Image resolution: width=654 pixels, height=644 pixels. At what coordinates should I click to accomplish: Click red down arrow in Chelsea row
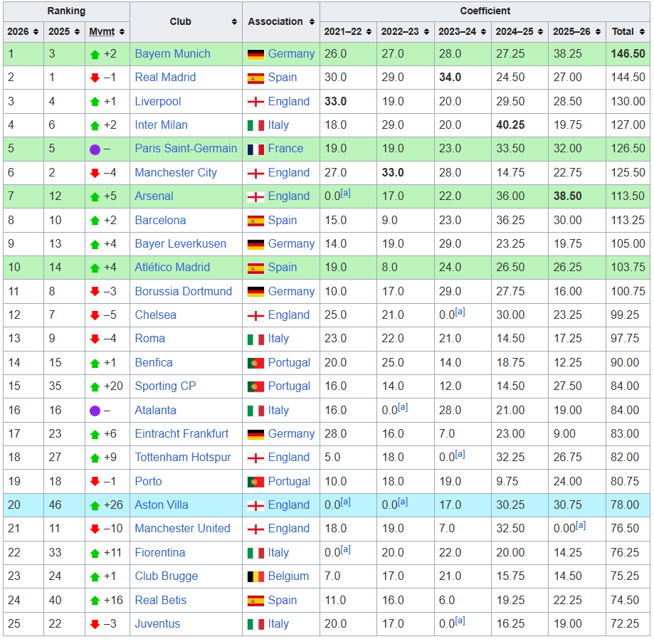95,315
